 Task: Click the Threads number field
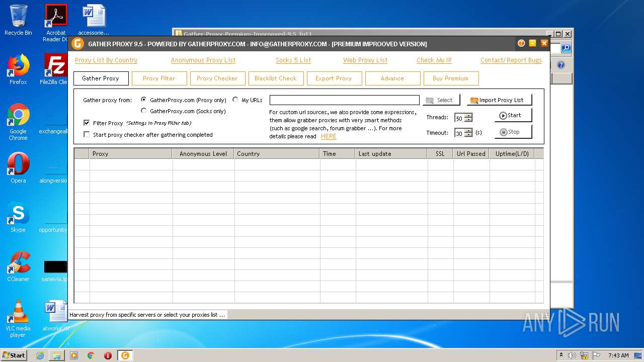pos(459,118)
